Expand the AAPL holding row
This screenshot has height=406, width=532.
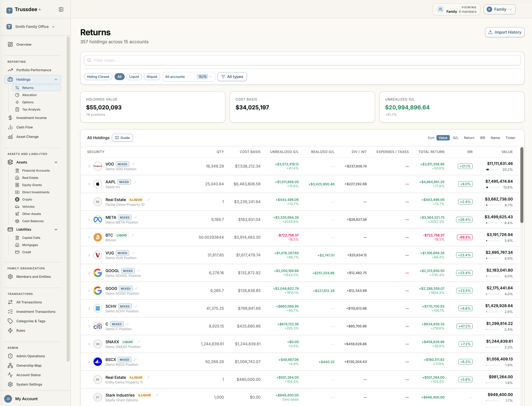click(x=89, y=184)
